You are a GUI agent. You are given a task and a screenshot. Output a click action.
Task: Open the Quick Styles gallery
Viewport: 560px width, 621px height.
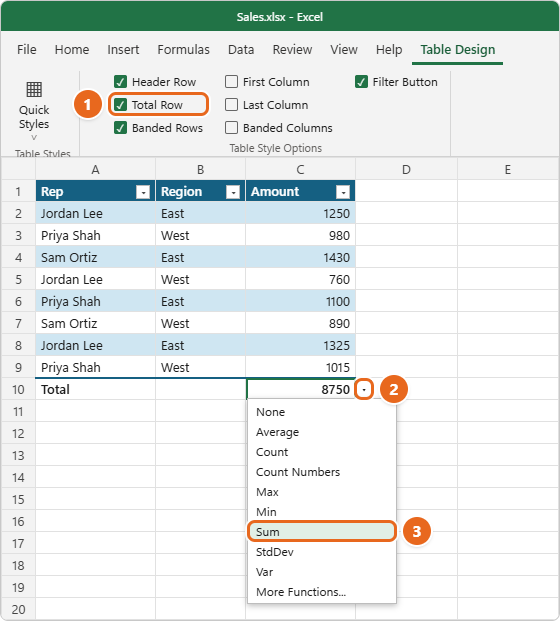(x=34, y=110)
